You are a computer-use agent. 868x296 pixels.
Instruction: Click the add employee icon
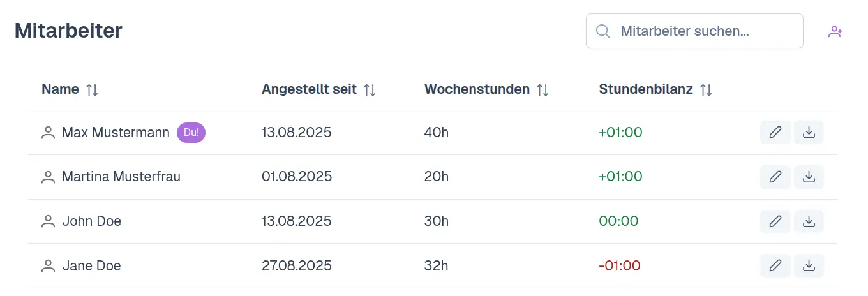point(835,31)
